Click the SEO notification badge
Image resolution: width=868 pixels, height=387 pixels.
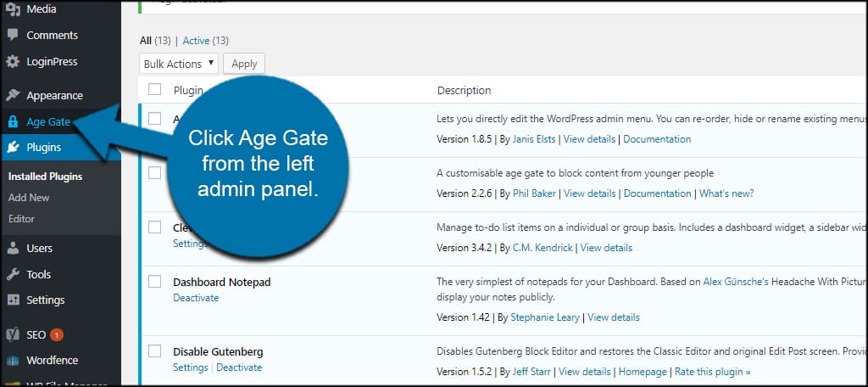tap(57, 335)
